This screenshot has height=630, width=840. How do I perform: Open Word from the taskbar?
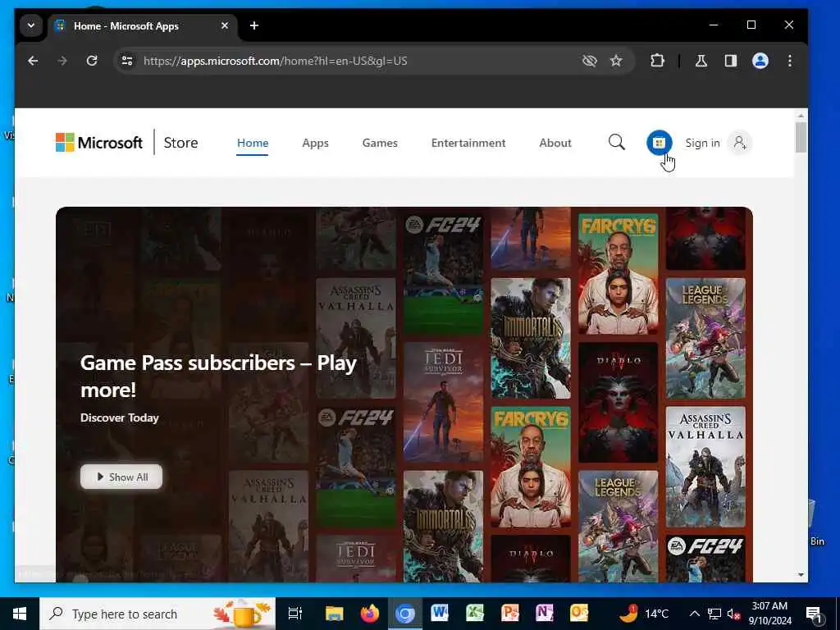[440, 614]
